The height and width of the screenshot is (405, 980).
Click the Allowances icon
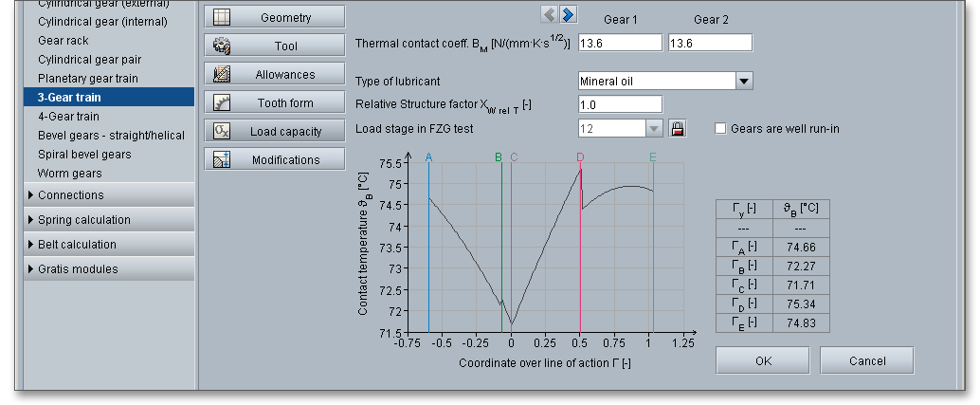click(222, 74)
